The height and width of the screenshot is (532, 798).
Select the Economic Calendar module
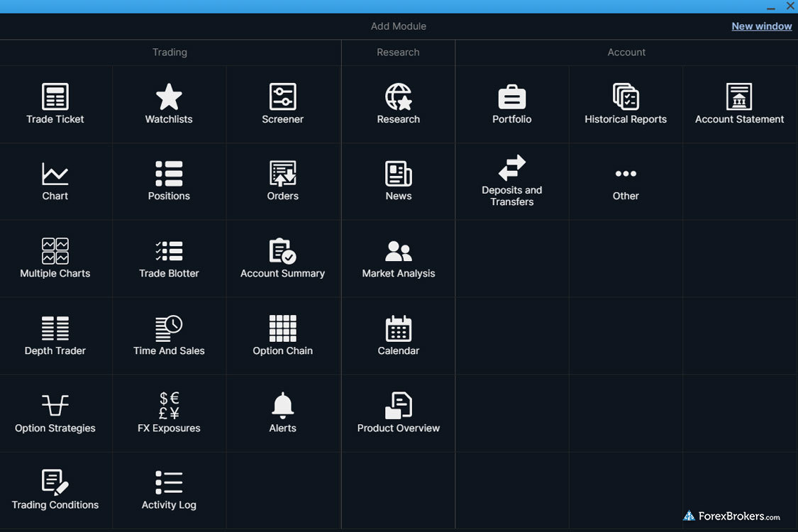click(x=398, y=336)
